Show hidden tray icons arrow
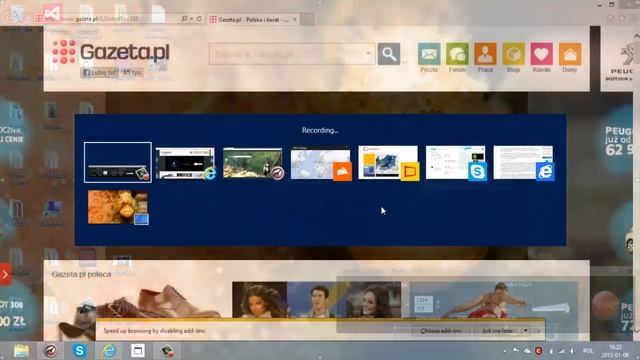Image resolution: width=640 pixels, height=360 pixels. point(504,351)
